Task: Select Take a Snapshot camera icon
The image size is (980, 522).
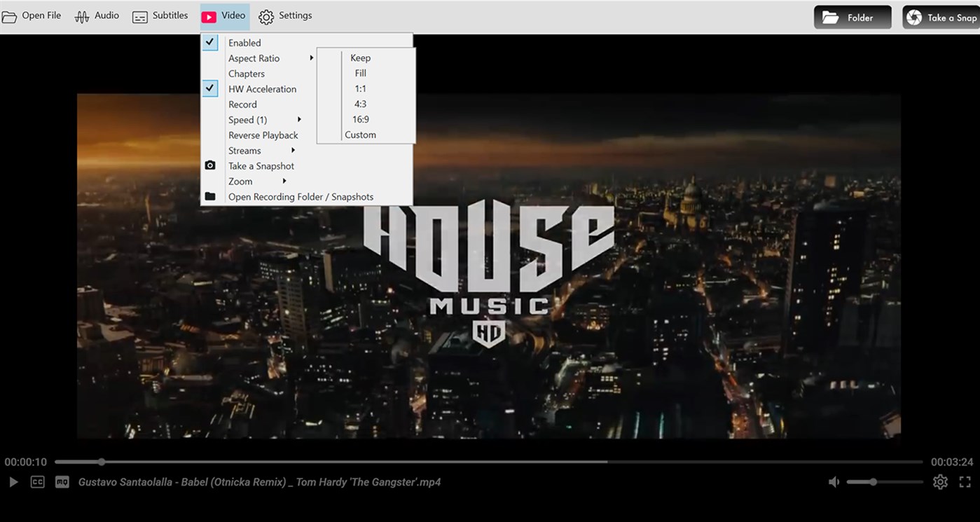Action: click(261, 165)
